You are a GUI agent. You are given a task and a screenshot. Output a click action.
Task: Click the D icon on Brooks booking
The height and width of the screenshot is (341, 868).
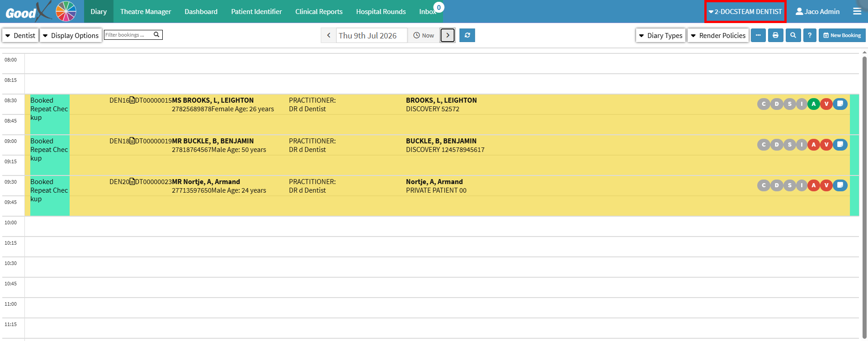(777, 104)
